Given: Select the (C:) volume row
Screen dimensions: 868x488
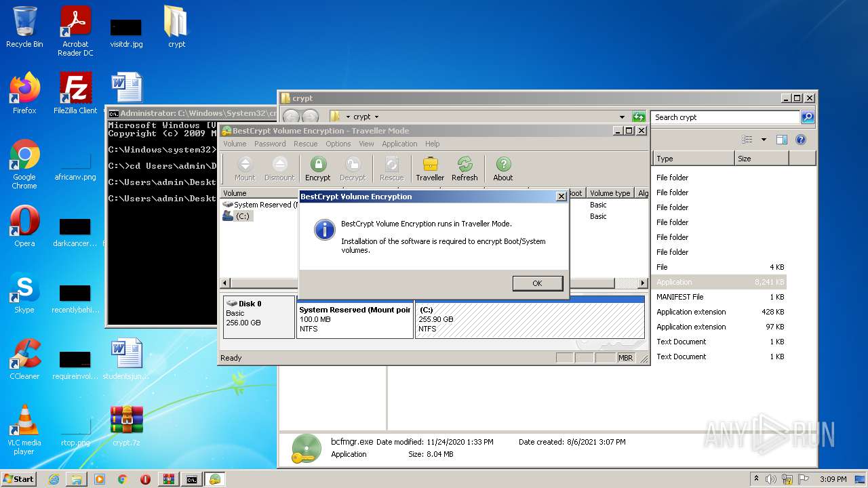Looking at the screenshot, I should (x=237, y=216).
